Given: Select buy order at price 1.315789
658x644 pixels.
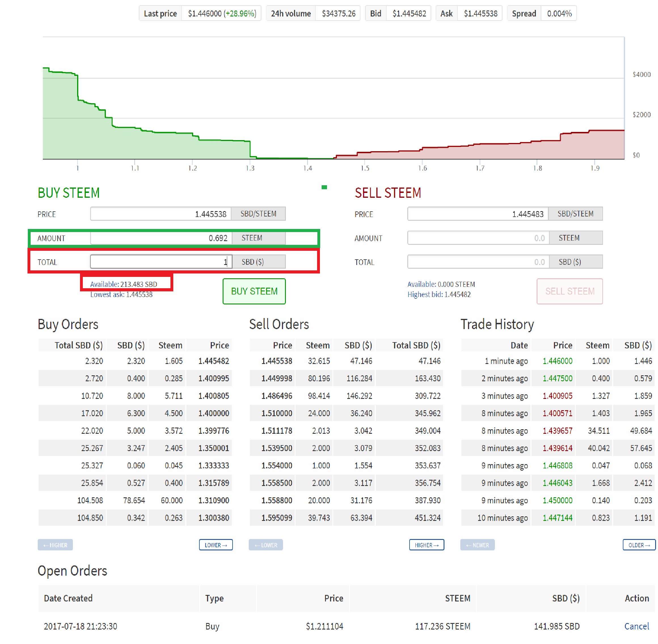Looking at the screenshot, I should 135,483.
